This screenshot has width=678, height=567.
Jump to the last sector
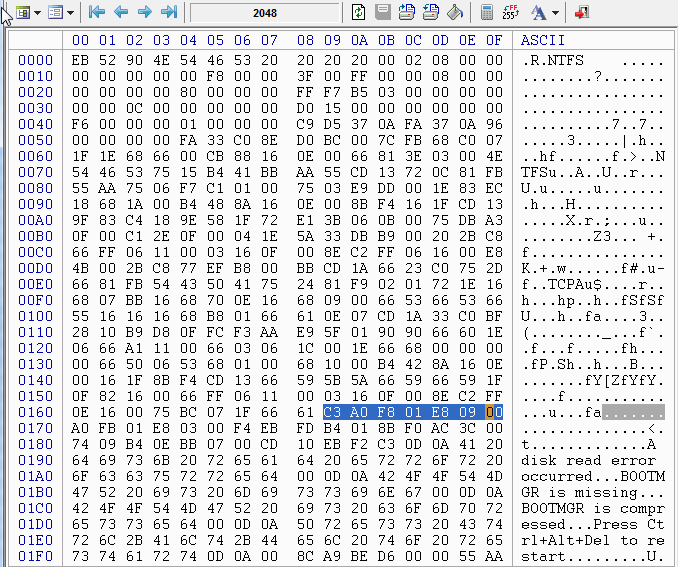pyautogui.click(x=169, y=12)
